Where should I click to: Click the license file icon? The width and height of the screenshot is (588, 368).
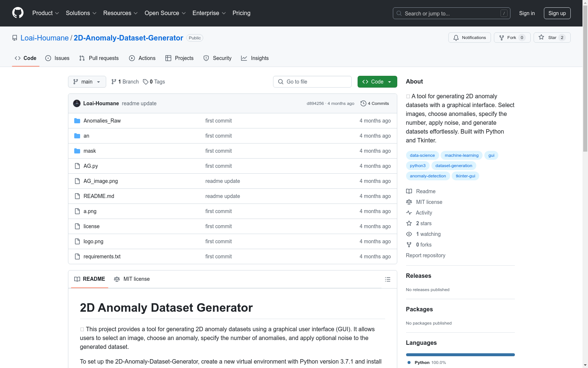[77, 226]
